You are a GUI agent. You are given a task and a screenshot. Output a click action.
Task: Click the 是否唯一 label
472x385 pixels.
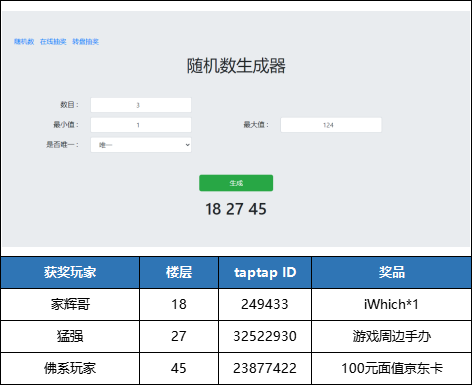[62, 145]
